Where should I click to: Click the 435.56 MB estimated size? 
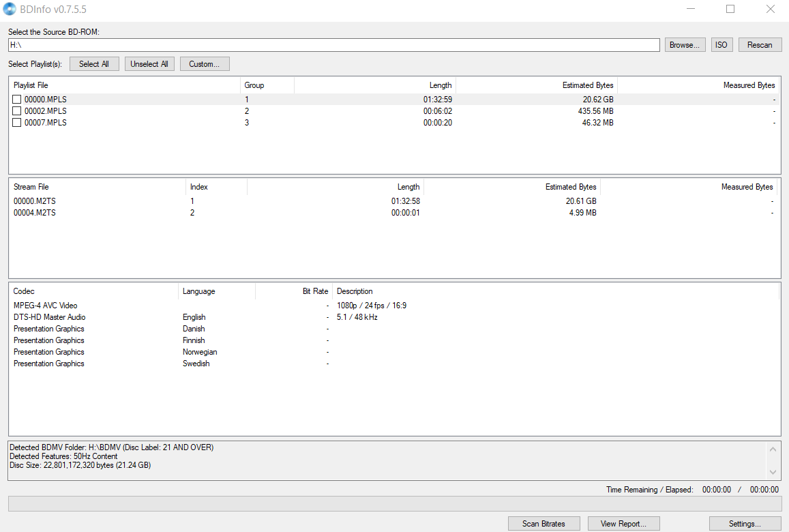point(595,111)
